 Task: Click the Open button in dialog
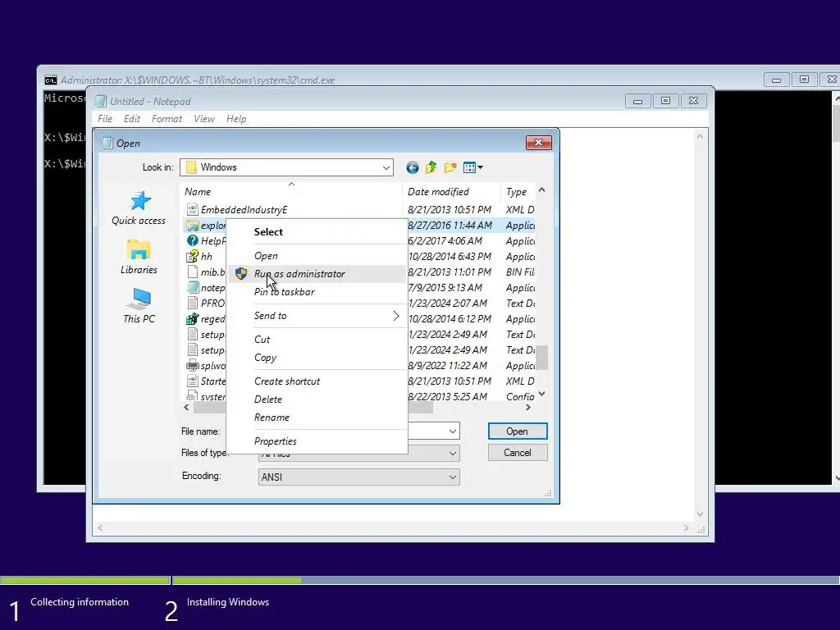[x=518, y=431]
